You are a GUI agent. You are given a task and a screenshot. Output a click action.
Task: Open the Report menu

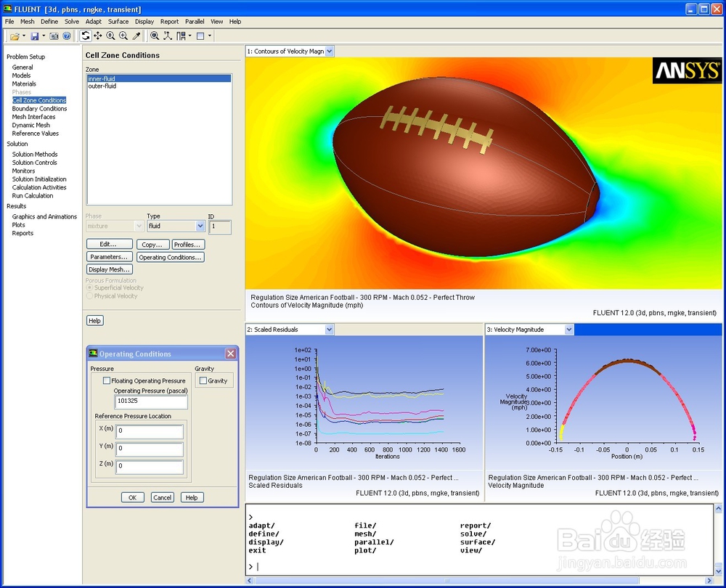pos(169,21)
